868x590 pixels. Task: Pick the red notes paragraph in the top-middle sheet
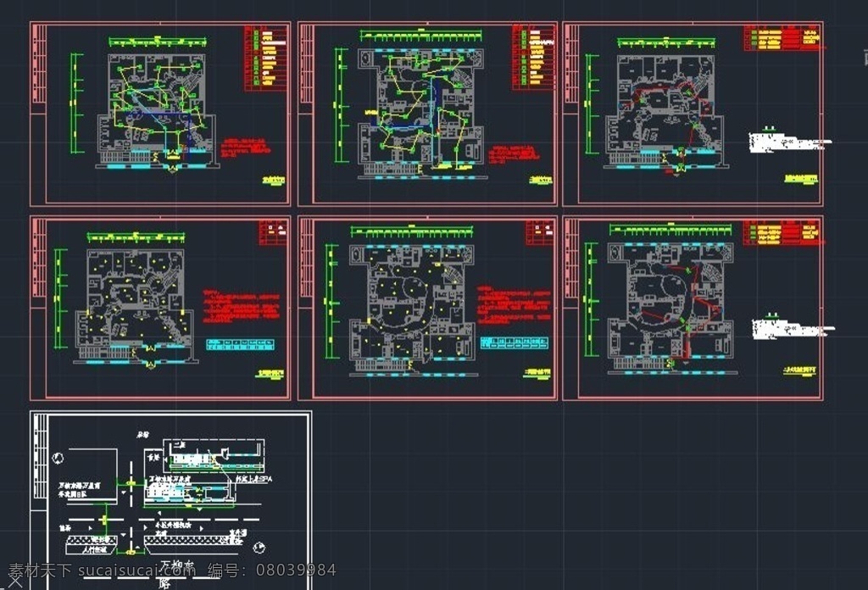click(x=513, y=154)
